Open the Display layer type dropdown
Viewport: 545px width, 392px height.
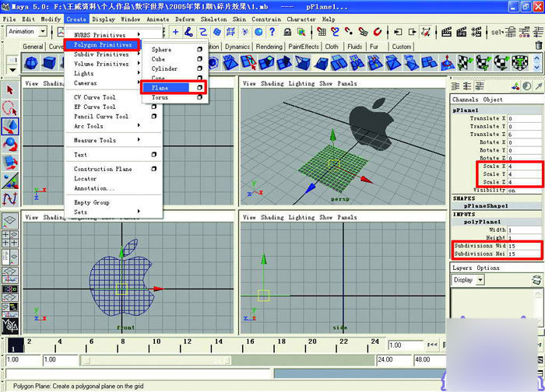pyautogui.click(x=480, y=280)
